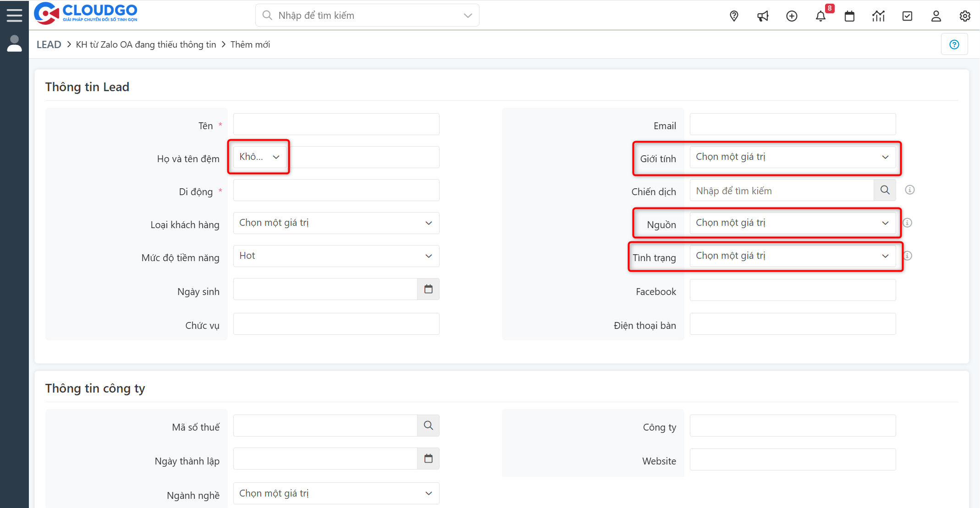Click the quick create plus icon

point(792,16)
